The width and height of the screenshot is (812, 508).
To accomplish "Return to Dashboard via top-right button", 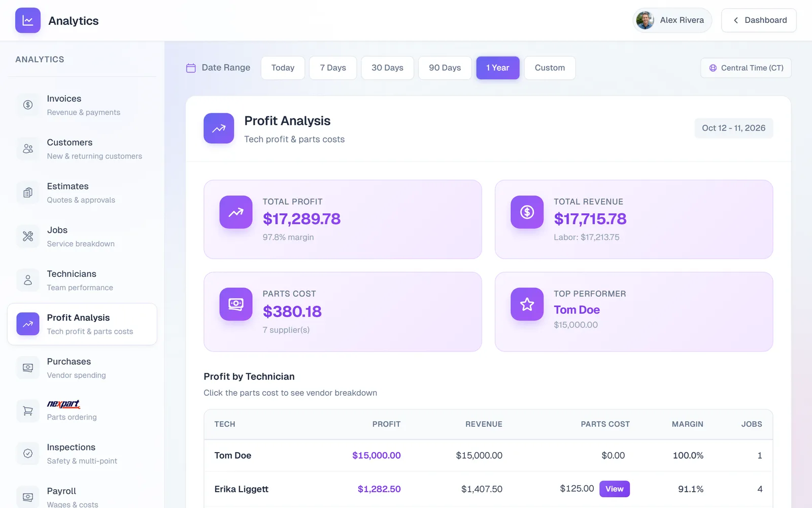I will (x=759, y=20).
